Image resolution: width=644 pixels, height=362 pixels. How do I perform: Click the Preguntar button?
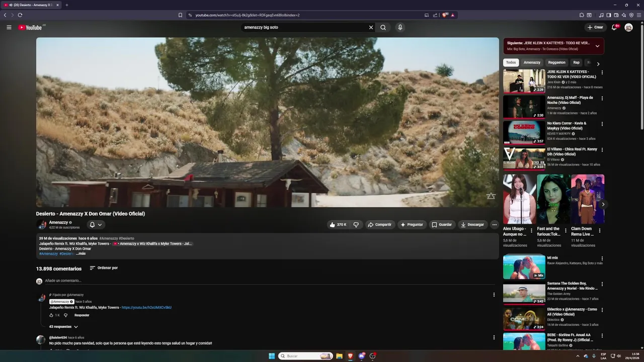point(412,225)
